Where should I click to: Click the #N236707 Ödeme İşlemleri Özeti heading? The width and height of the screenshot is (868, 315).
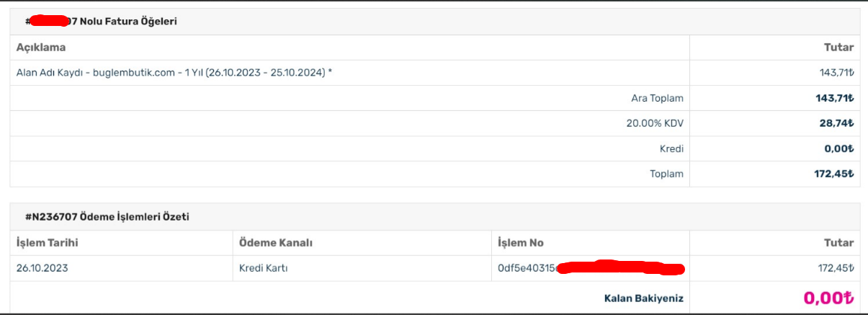click(x=107, y=216)
